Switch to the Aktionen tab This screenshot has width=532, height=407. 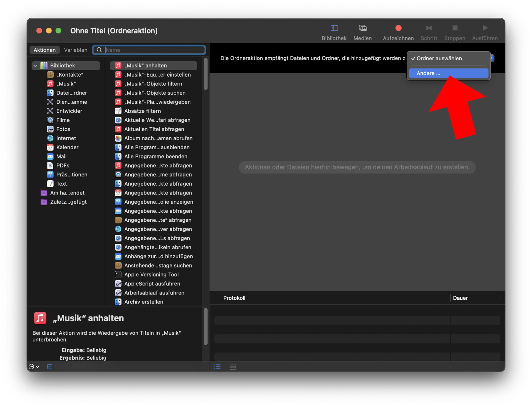pos(45,50)
